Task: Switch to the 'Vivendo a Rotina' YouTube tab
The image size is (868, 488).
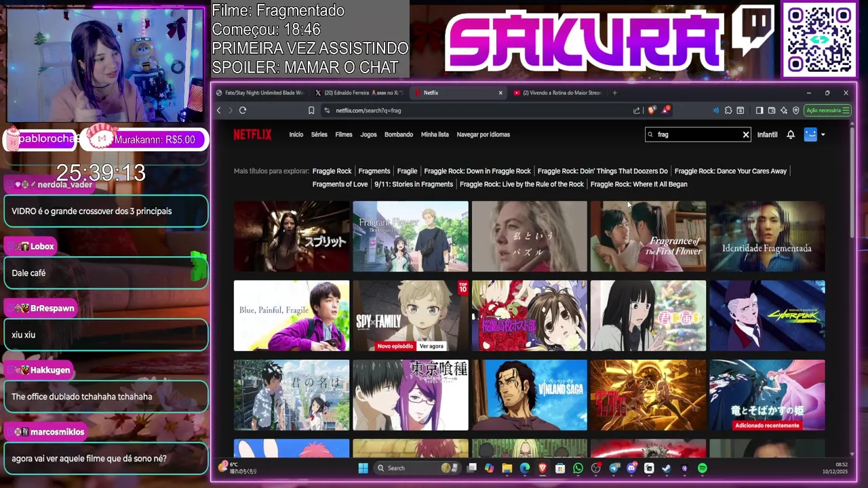Action: pos(559,93)
